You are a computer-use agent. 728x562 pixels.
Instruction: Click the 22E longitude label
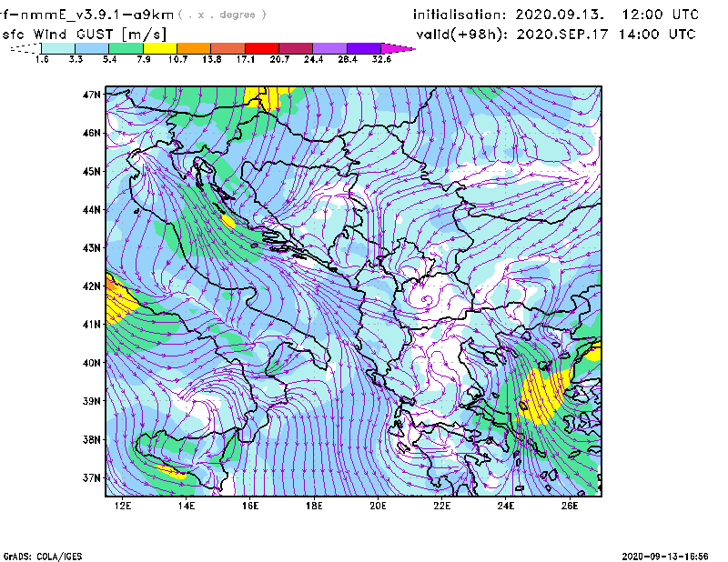tap(442, 506)
